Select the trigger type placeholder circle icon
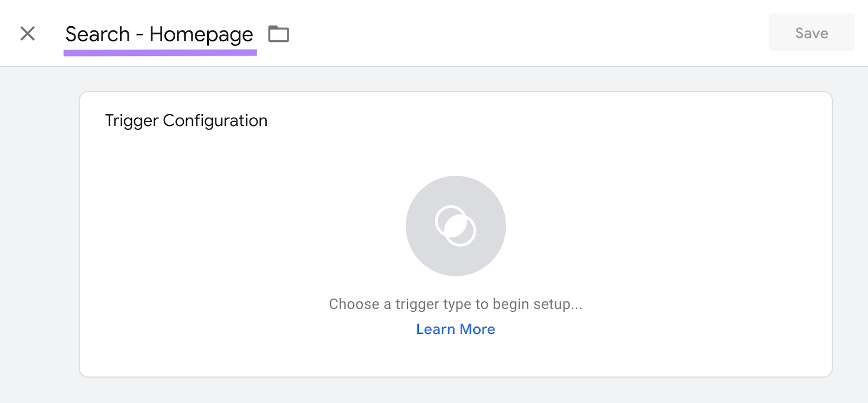The width and height of the screenshot is (868, 403). click(x=456, y=226)
